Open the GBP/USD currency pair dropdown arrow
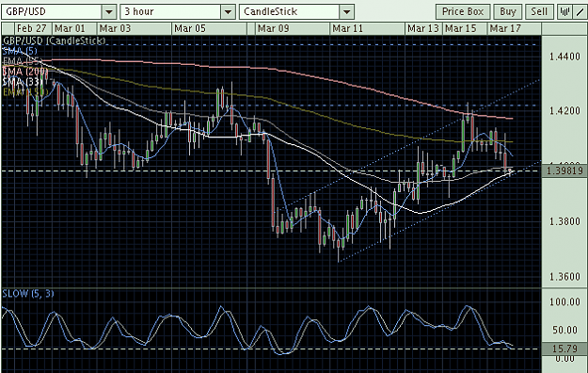588x373 pixels. 109,12
